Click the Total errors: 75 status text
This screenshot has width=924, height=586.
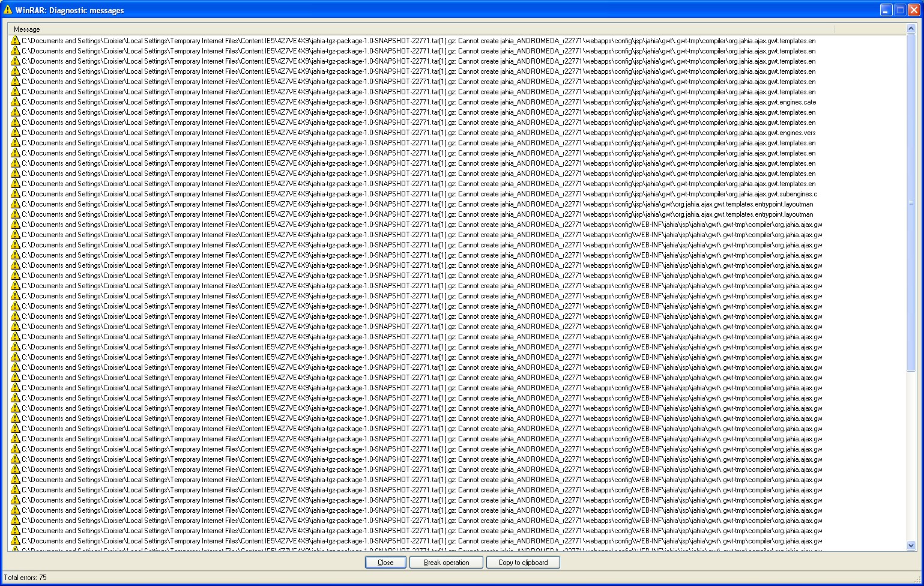(25, 578)
